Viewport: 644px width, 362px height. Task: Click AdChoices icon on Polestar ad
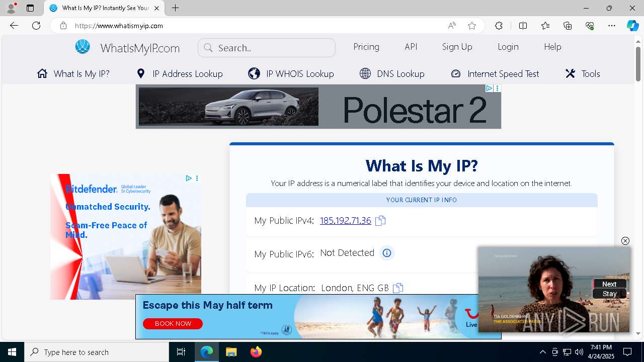[489, 88]
